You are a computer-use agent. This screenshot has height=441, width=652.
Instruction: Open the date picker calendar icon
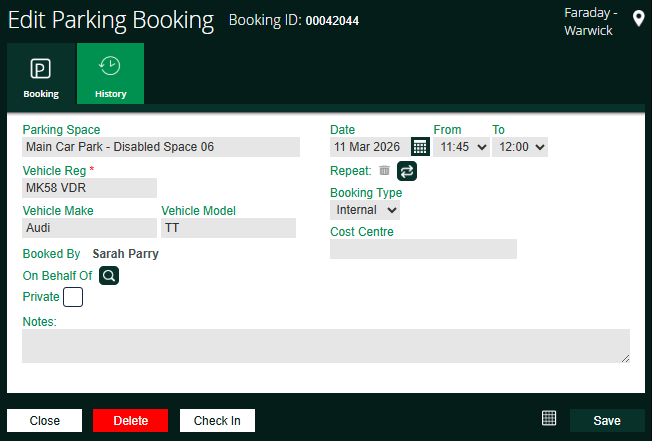click(x=420, y=147)
